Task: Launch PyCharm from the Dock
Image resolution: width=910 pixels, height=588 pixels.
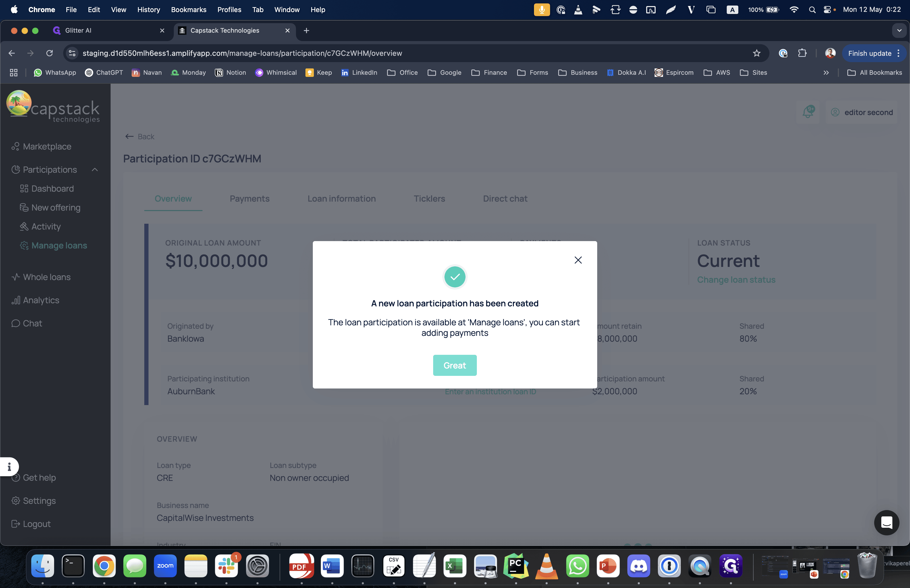Action: tap(516, 566)
